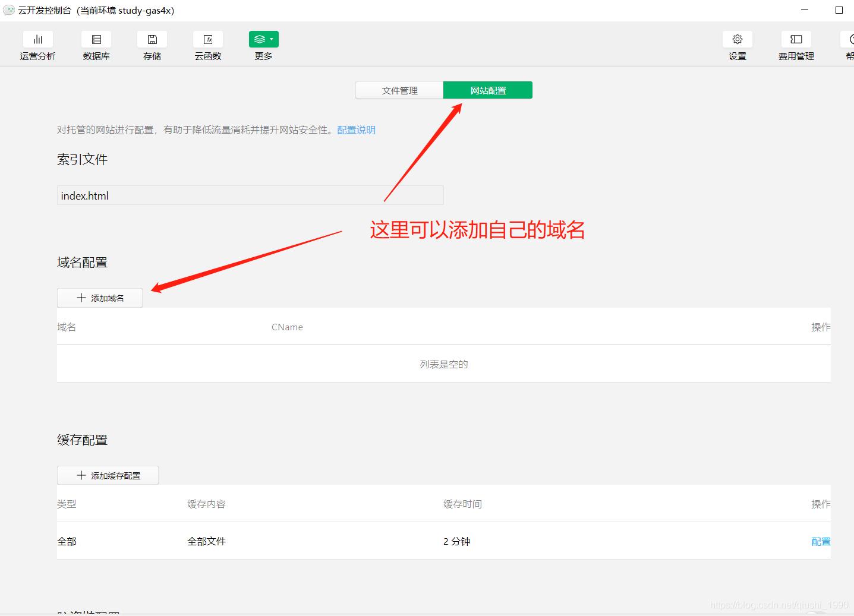Minimize the cloud console window

(x=805, y=10)
